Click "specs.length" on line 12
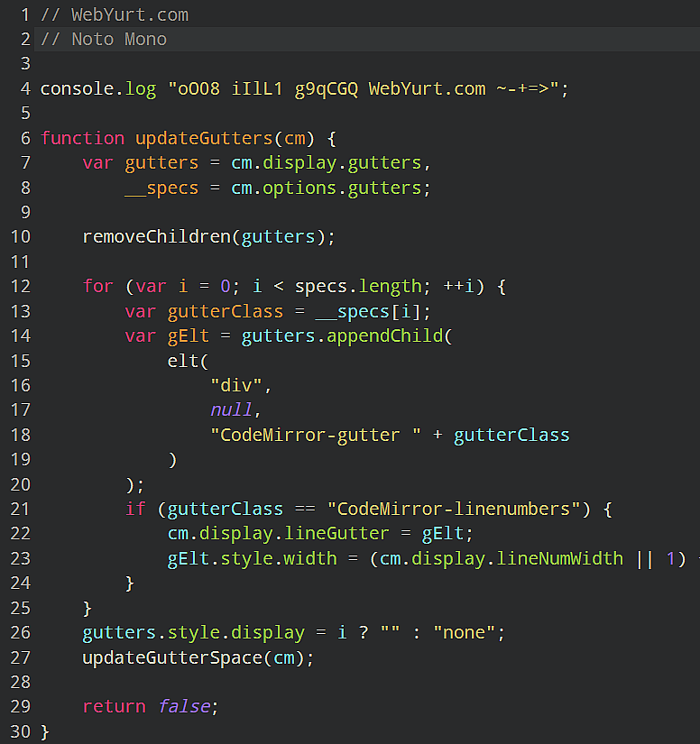 pos(358,286)
